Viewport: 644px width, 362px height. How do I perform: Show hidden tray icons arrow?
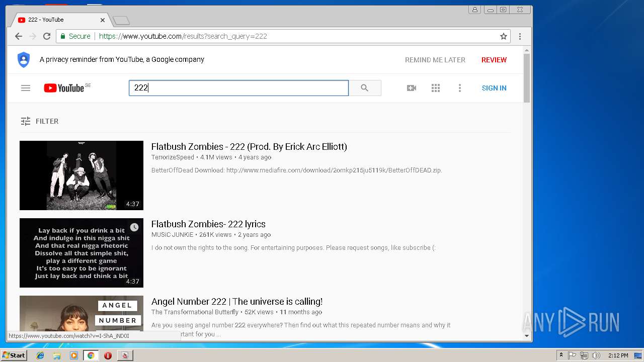tap(561, 355)
